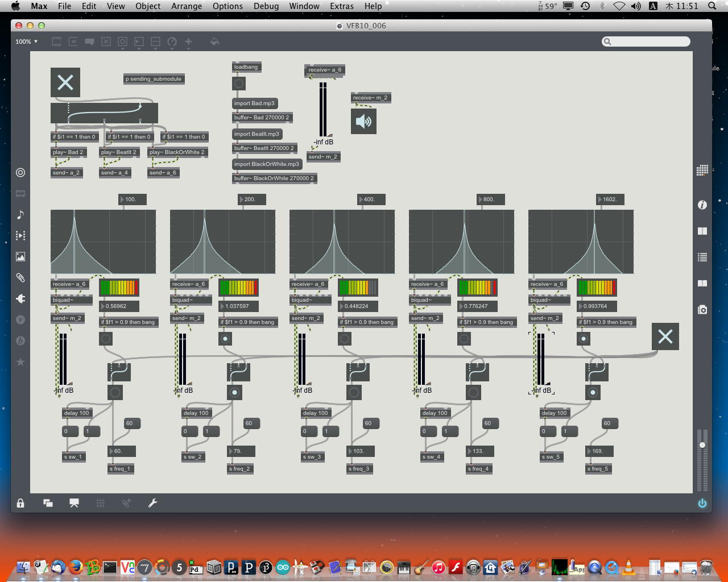Click the message box icon in top toolbar
This screenshot has height=582, width=728.
tap(73, 41)
